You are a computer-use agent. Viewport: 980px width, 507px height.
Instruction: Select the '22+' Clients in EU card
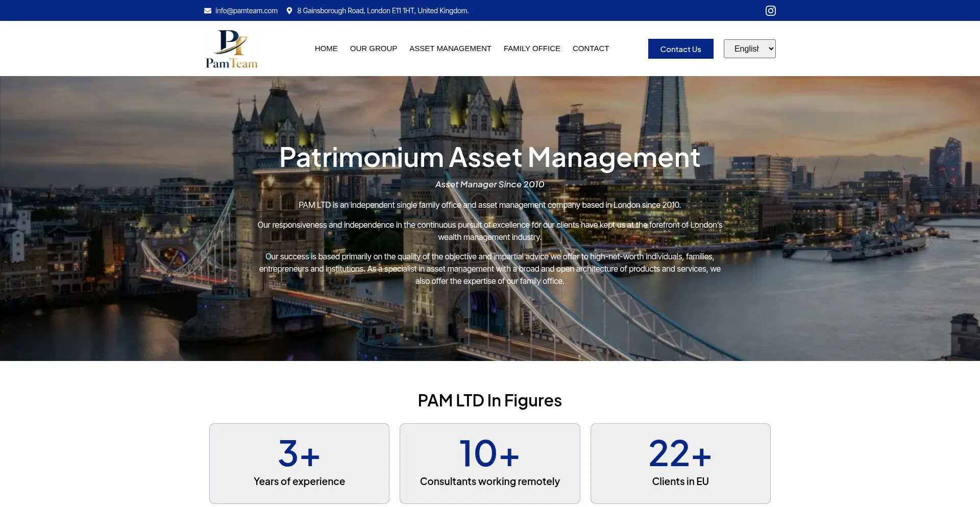(680, 464)
